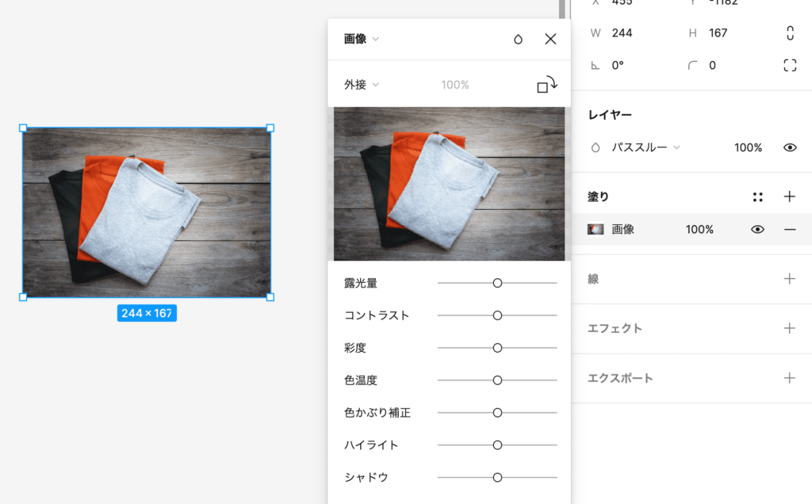Image resolution: width=812 pixels, height=504 pixels.
Task: Add a stroke using 線 plus icon
Action: pyautogui.click(x=789, y=279)
